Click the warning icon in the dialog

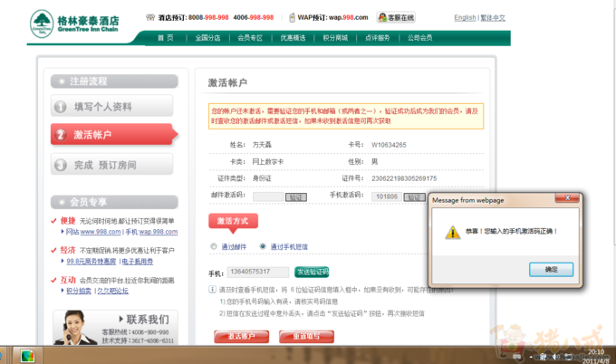point(453,232)
